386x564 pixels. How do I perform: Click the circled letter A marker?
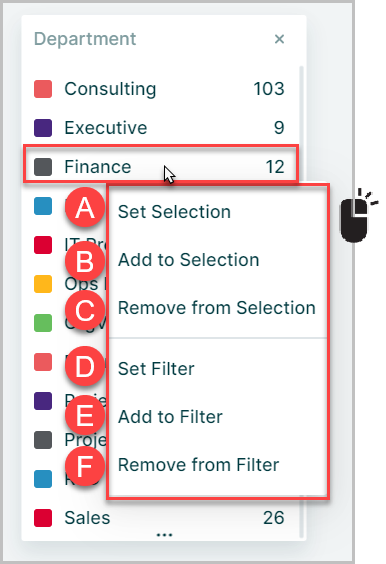pyautogui.click(x=85, y=207)
